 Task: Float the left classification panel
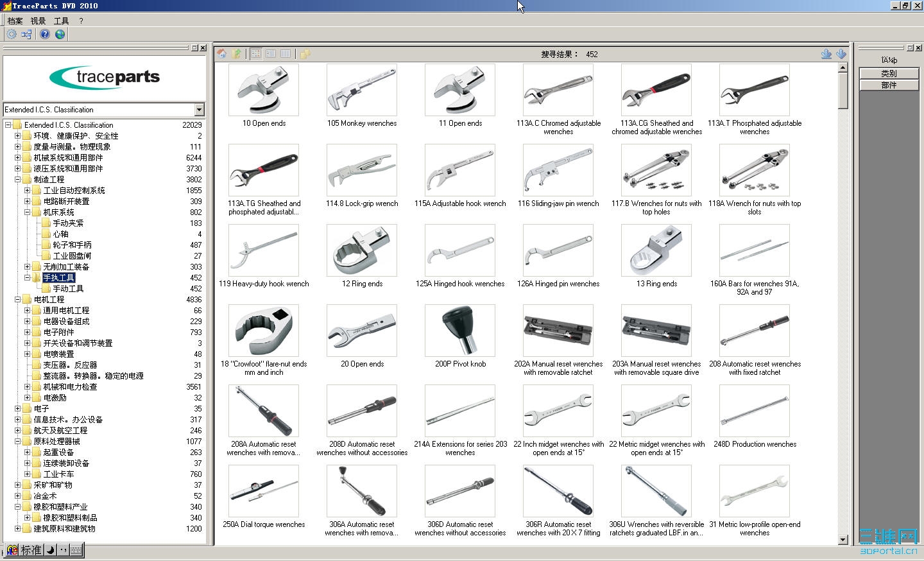coord(195,47)
